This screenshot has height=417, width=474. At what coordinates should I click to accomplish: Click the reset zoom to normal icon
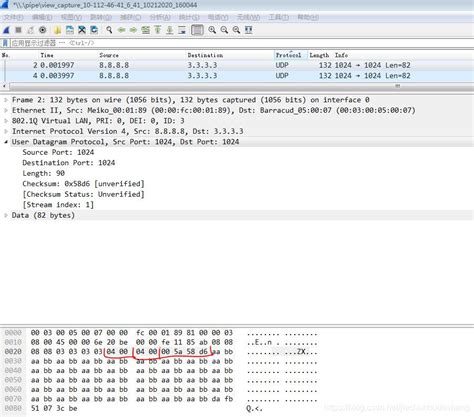coord(236,30)
